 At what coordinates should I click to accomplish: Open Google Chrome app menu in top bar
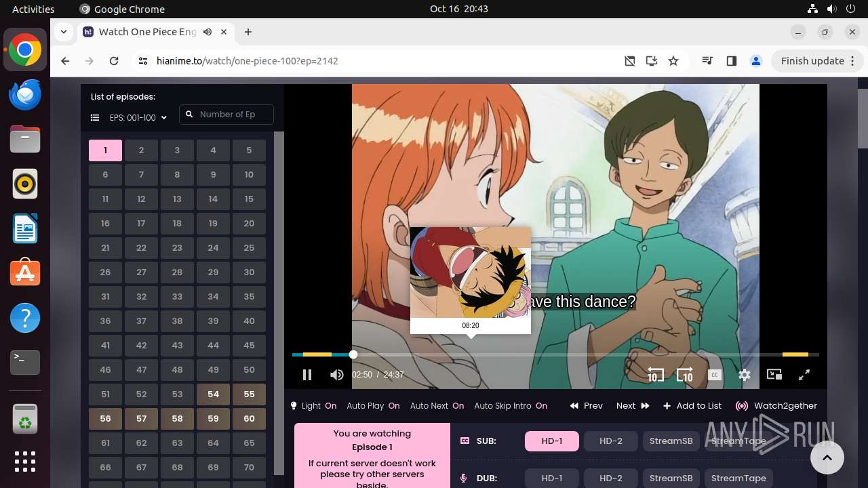(x=122, y=9)
